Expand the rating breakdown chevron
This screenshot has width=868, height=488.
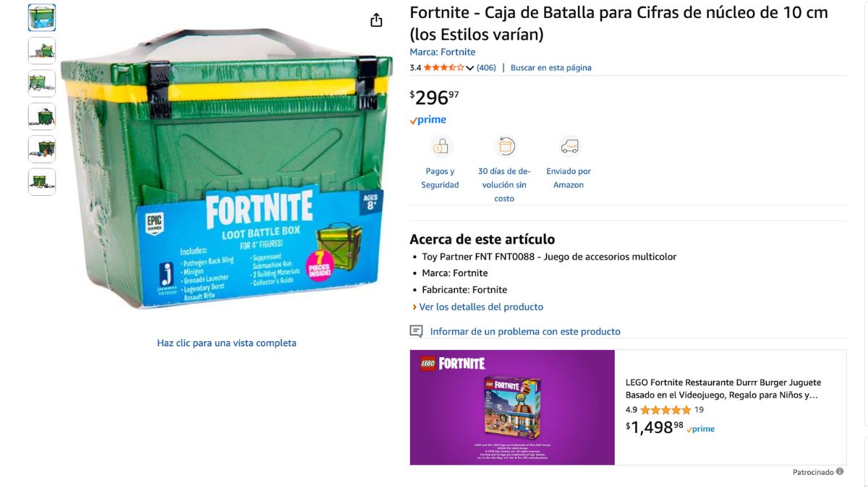click(470, 68)
